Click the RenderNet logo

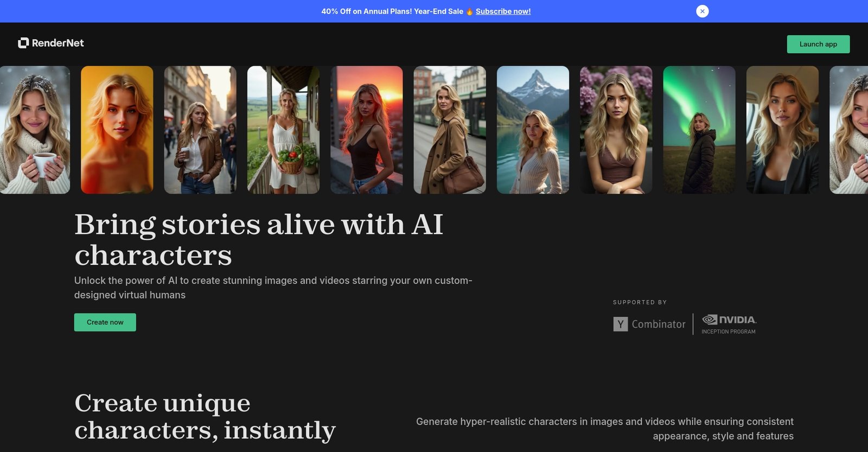click(51, 43)
